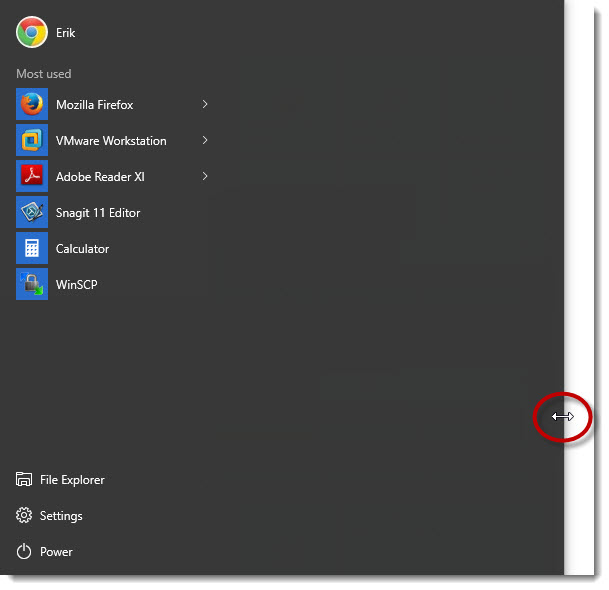Open the File Explorer folder icon
This screenshot has width=609, height=590.
tap(24, 479)
